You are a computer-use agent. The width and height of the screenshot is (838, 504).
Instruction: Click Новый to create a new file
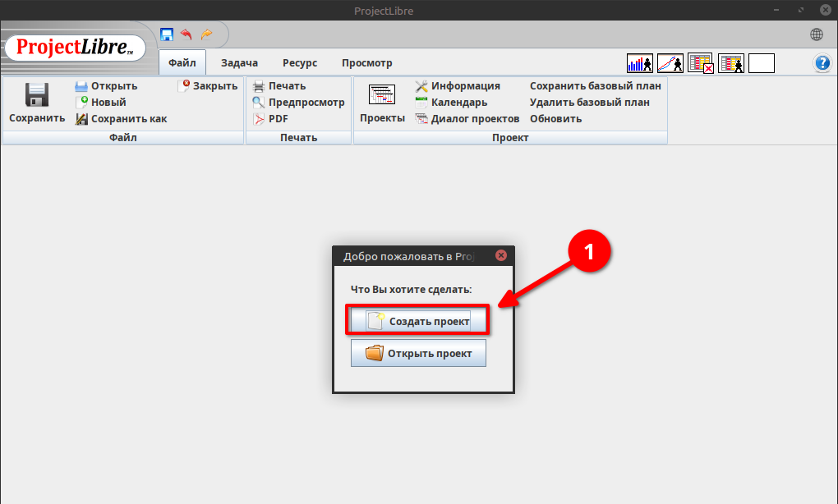click(x=101, y=102)
